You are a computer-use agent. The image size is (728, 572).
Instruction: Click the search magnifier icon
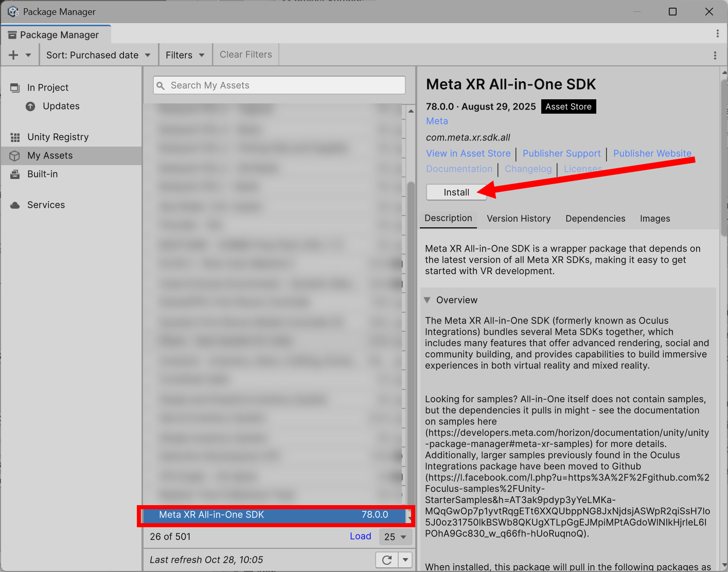click(x=161, y=86)
